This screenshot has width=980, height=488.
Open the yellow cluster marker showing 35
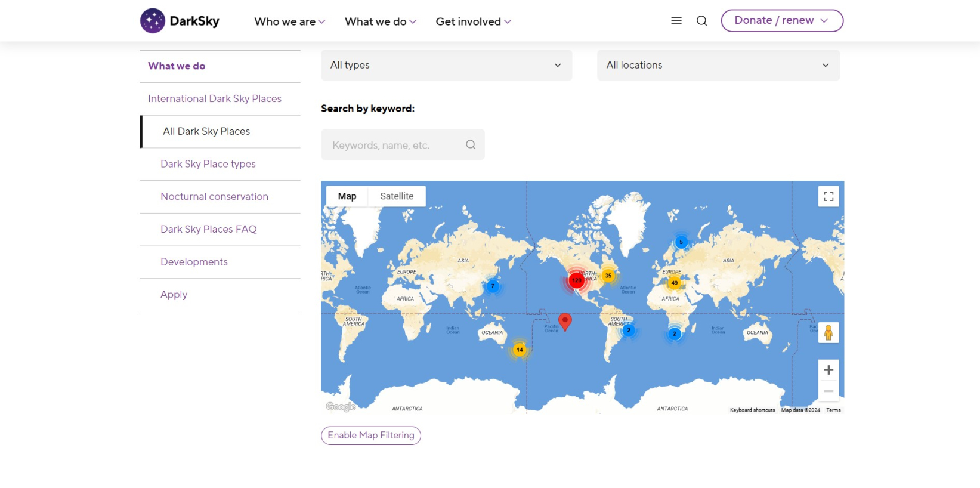coord(608,276)
